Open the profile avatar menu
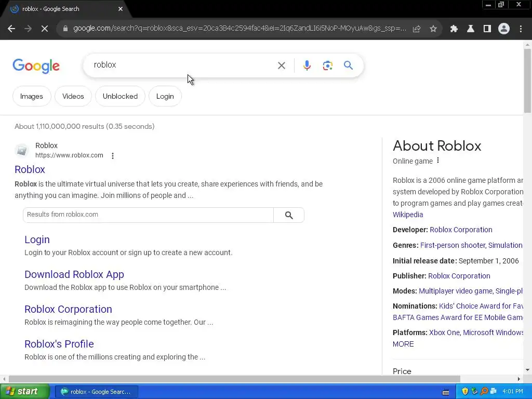Image resolution: width=532 pixels, height=399 pixels. coord(504,29)
